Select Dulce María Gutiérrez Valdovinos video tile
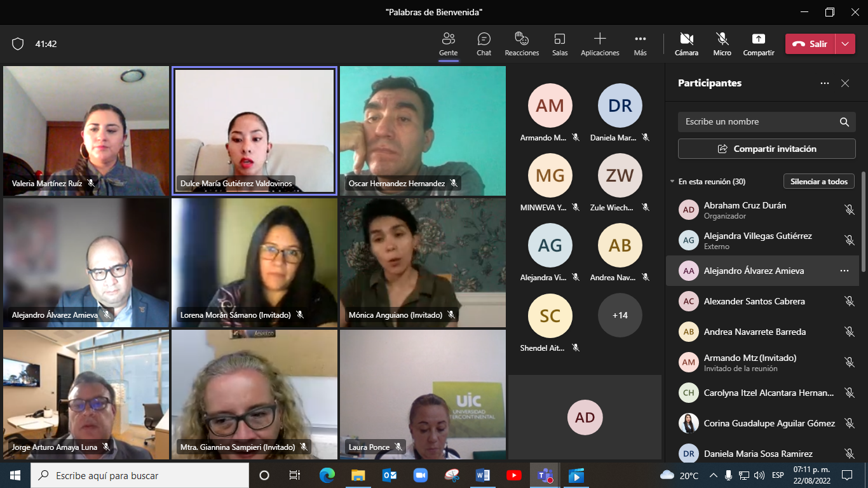This screenshot has width=868, height=488. point(254,131)
